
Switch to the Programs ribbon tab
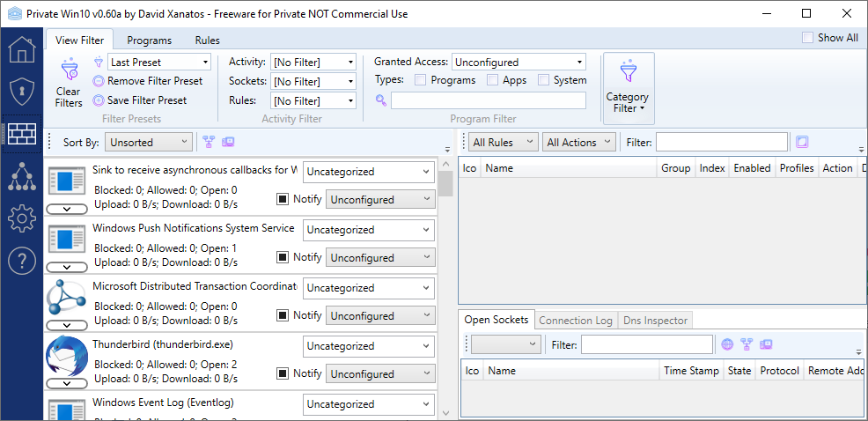point(150,41)
